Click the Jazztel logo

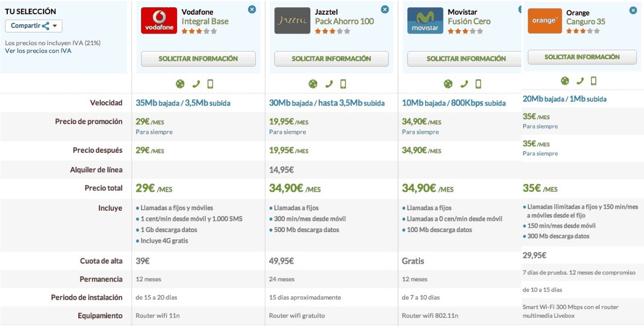coord(292,20)
